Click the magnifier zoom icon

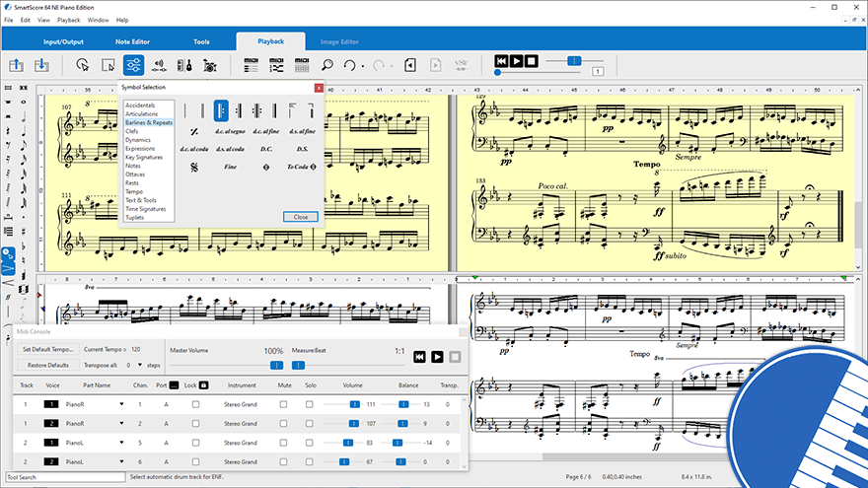click(x=327, y=65)
